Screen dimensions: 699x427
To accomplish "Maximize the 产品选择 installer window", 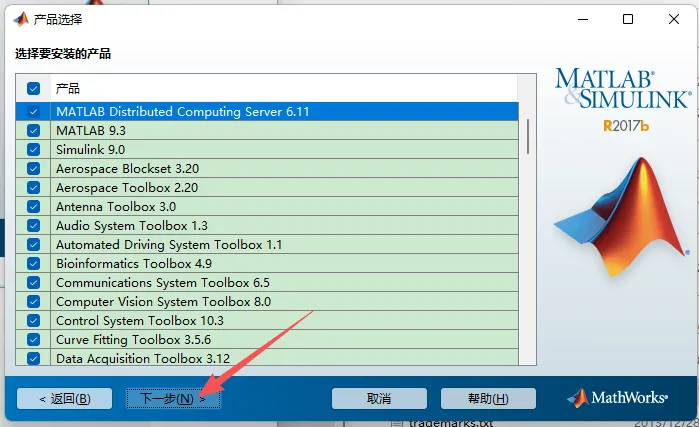I will point(628,19).
